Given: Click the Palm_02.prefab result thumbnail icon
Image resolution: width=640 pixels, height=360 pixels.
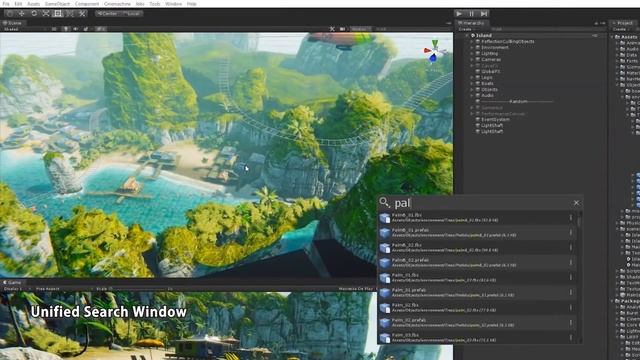Looking at the screenshot, I should (x=384, y=323).
